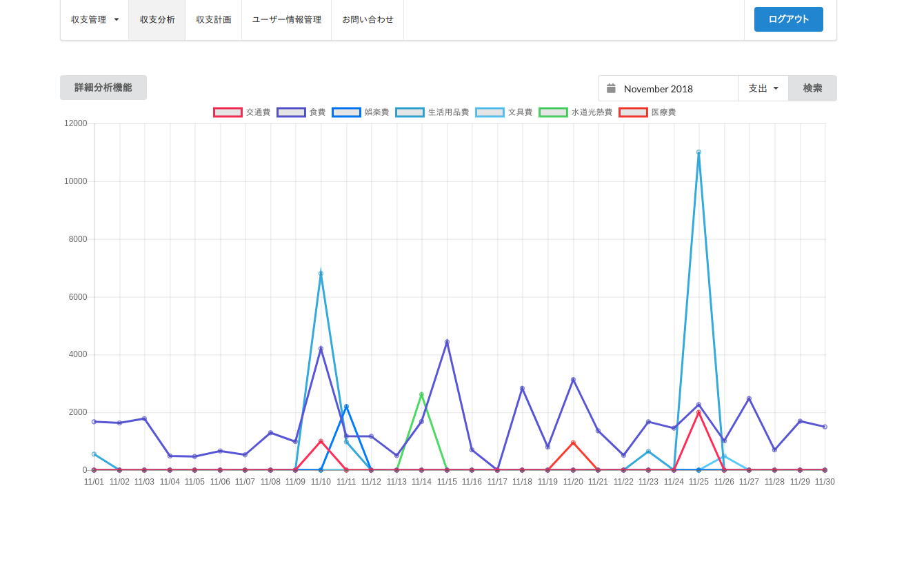Open the 収支管理 dropdown menu
This screenshot has width=915, height=588.
(x=94, y=20)
